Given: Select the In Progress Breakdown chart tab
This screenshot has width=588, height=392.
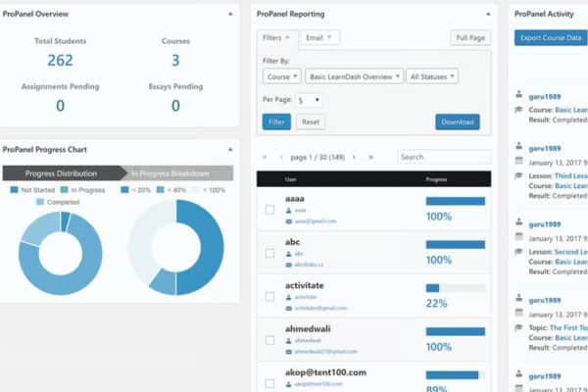Looking at the screenshot, I should (x=176, y=173).
